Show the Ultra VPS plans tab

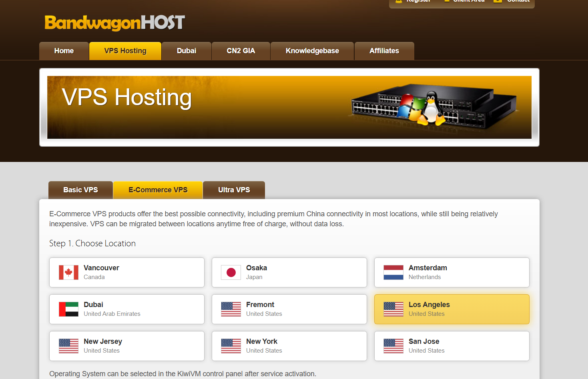234,190
